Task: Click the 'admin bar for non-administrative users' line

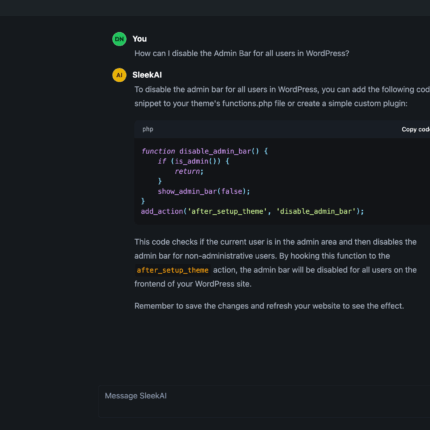Action: click(x=262, y=256)
